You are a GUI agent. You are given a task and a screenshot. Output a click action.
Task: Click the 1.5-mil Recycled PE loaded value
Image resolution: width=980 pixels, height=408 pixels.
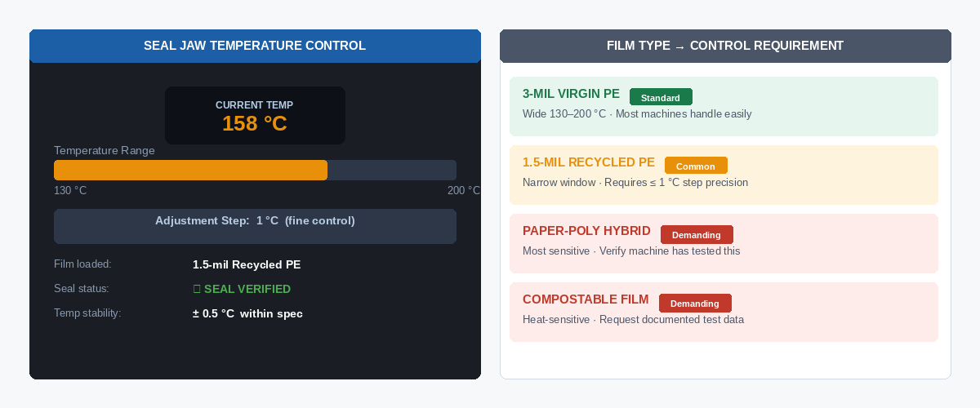click(247, 264)
